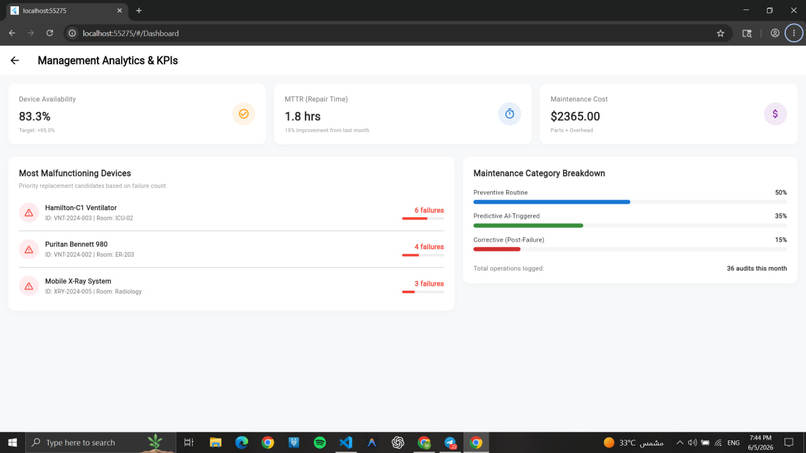The image size is (806, 453).
Task: Click the 50% Preventive Routine value
Action: (x=781, y=192)
